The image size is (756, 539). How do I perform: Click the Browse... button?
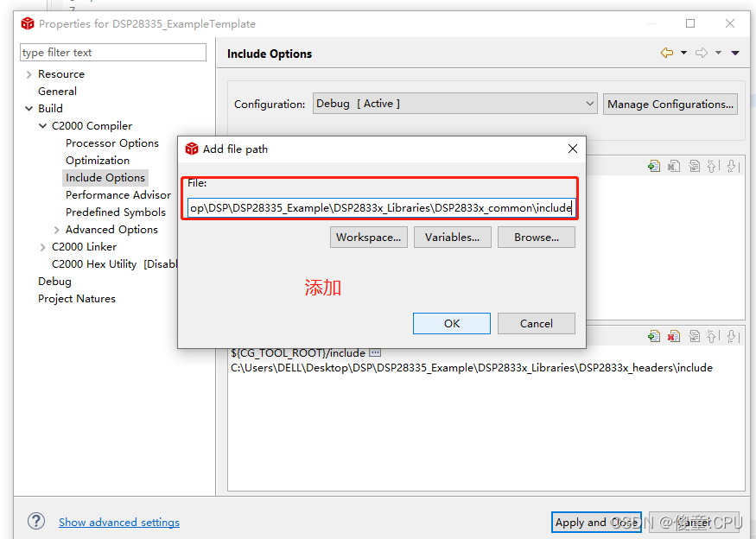point(537,238)
